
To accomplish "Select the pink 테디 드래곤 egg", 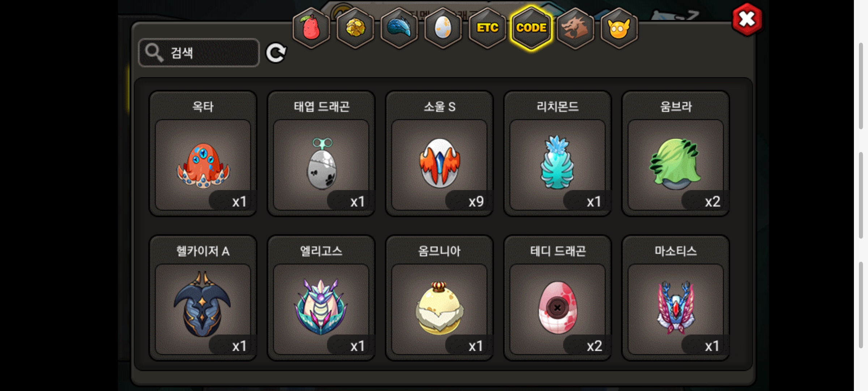I will pos(558,298).
